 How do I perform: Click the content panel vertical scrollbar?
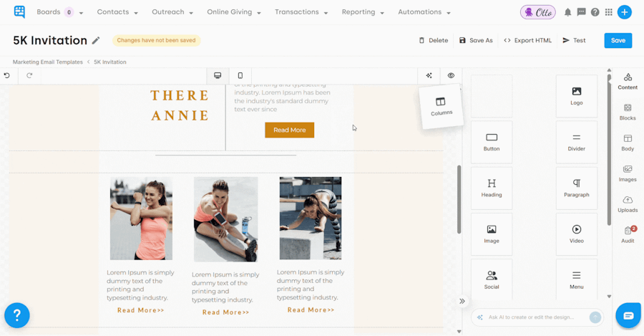[609, 149]
